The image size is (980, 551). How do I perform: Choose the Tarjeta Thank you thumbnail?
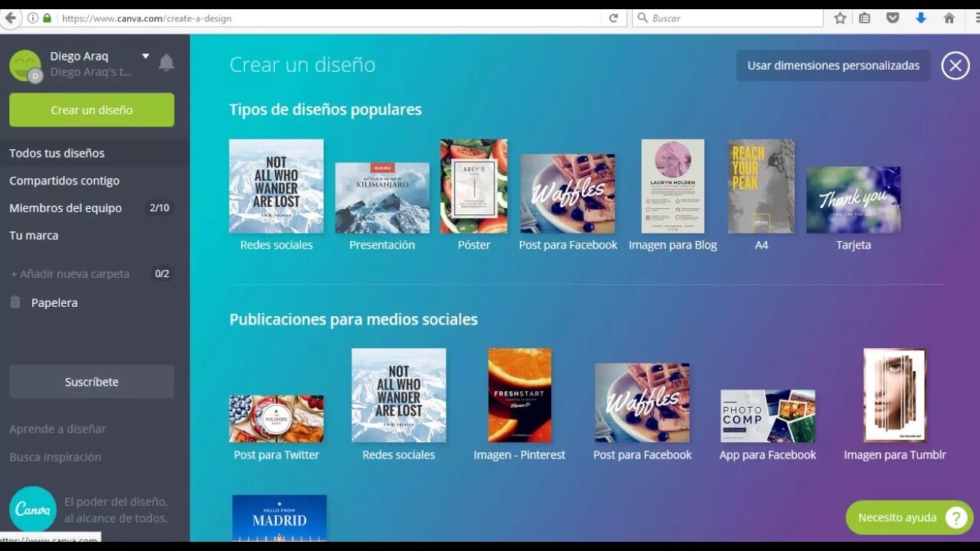pos(854,200)
